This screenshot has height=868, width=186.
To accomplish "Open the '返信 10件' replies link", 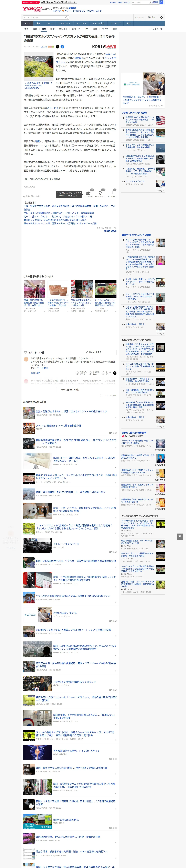I will coord(35,373).
